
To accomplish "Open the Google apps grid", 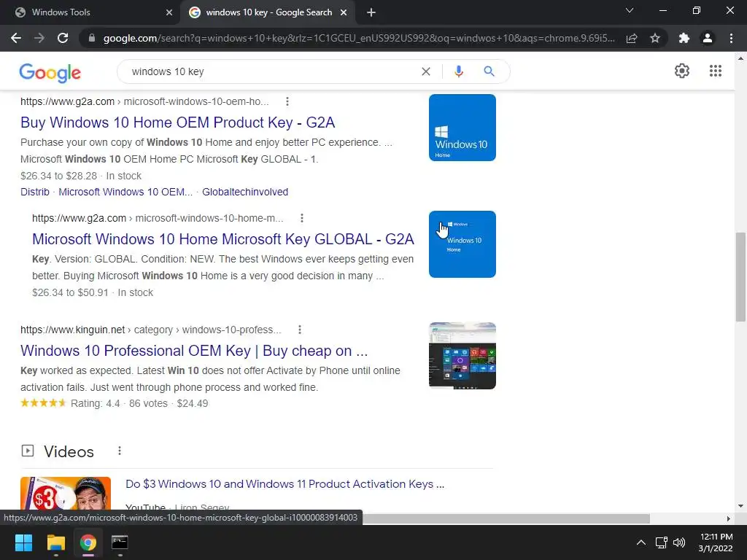I will [x=716, y=71].
